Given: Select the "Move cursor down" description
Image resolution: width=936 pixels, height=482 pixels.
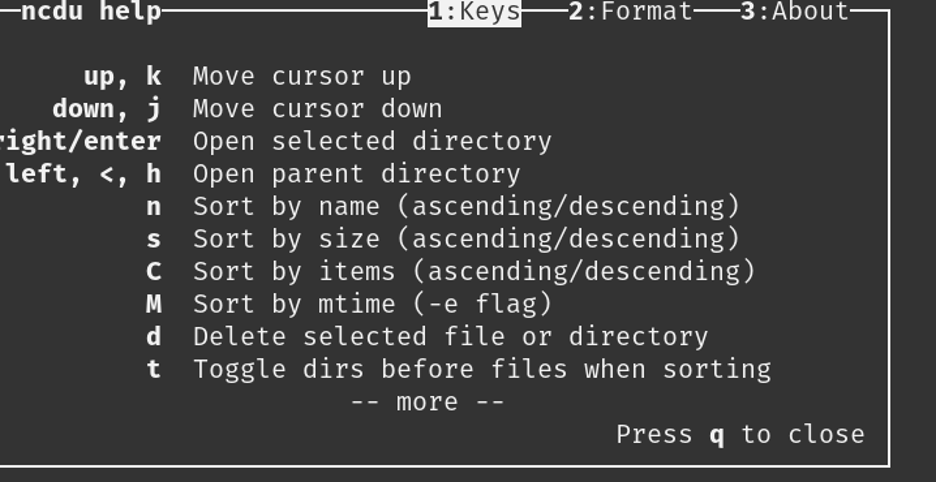Looking at the screenshot, I should point(317,109).
